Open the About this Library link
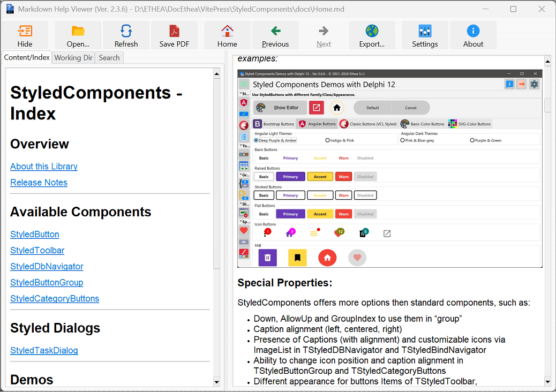This screenshot has height=392, width=556. (44, 167)
